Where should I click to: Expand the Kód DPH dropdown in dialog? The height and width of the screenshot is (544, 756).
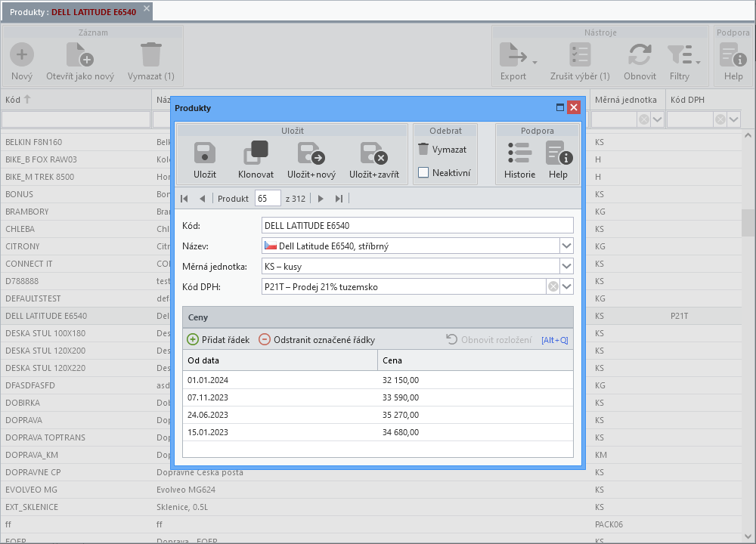point(566,286)
